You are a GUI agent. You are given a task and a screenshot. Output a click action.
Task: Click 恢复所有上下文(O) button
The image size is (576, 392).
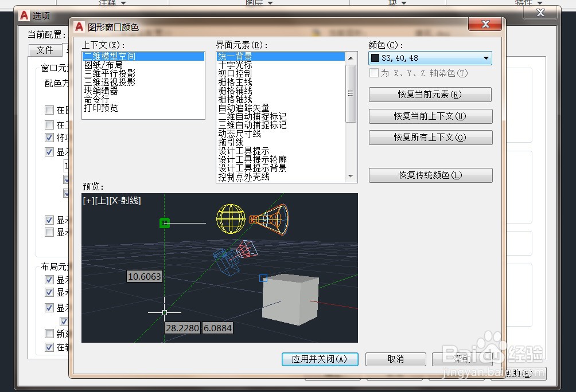point(430,138)
